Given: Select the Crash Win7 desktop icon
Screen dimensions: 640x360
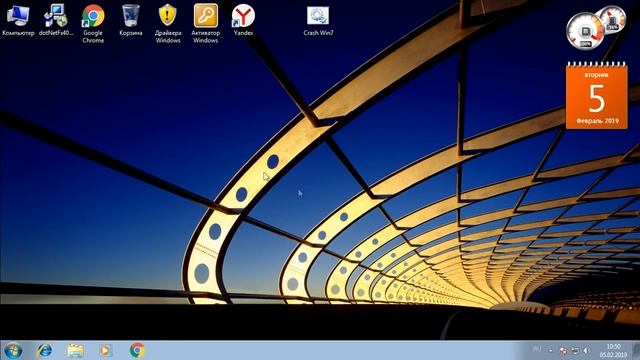Looking at the screenshot, I should click(x=318, y=21).
